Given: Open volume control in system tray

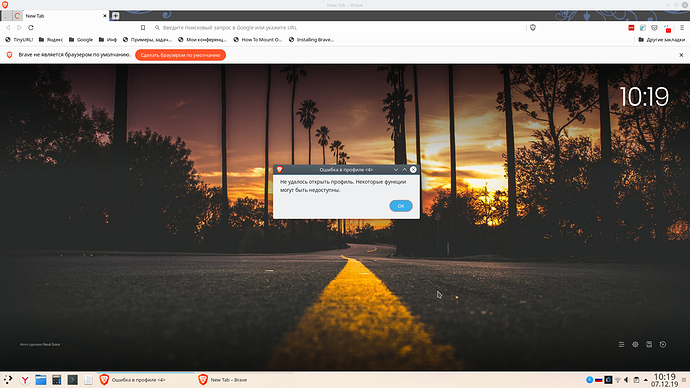Looking at the screenshot, I should click(x=627, y=380).
